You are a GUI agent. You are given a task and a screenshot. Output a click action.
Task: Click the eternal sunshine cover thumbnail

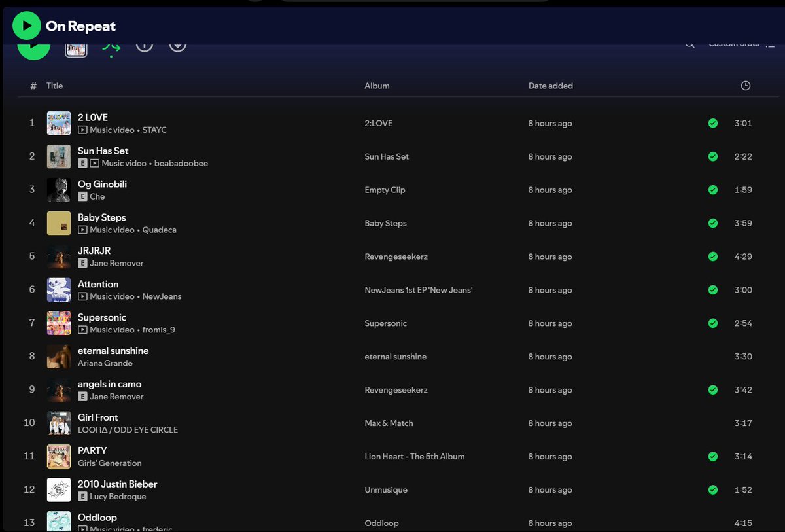[59, 357]
